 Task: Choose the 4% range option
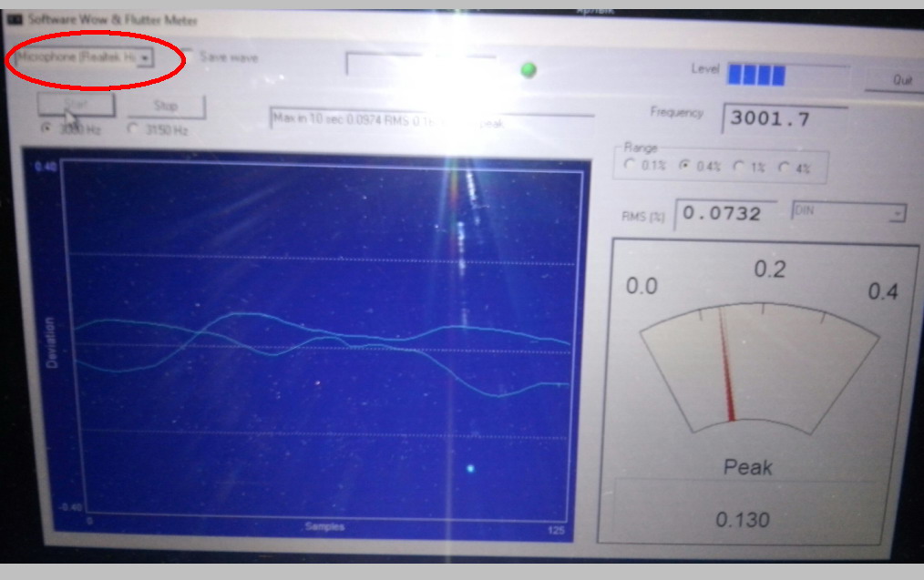point(784,167)
